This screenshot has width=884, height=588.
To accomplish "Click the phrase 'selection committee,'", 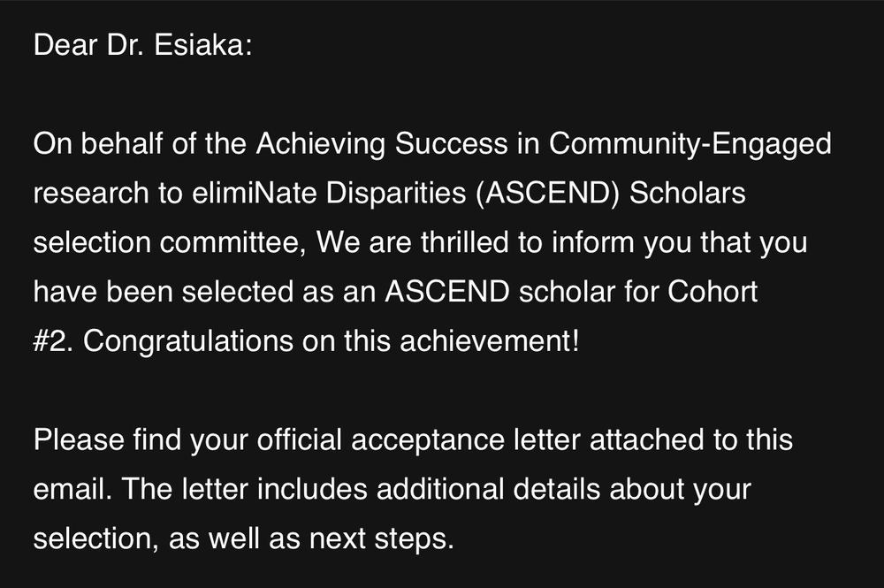I will (170, 242).
